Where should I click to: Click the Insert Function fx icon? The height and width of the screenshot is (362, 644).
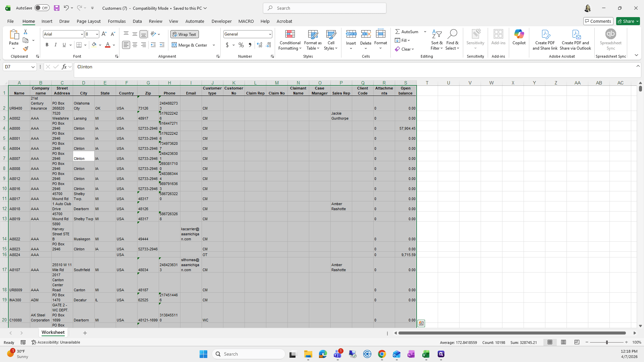64,67
